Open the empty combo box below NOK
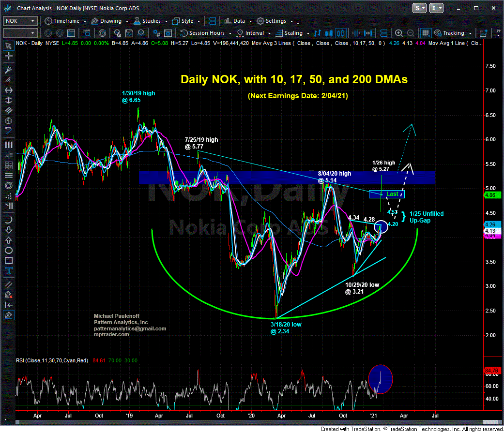Viewport: 504px width, 432px height. tap(20, 33)
